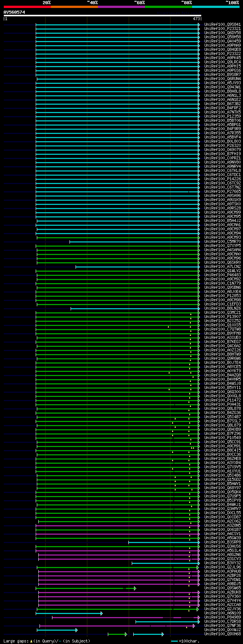
Task: Click the cyan alignment bar of UniRef100_C5MR70
Action: (x=134, y=241)
